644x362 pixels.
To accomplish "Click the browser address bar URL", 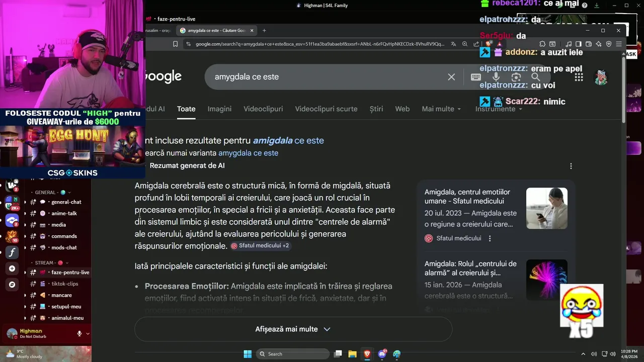I will (320, 44).
